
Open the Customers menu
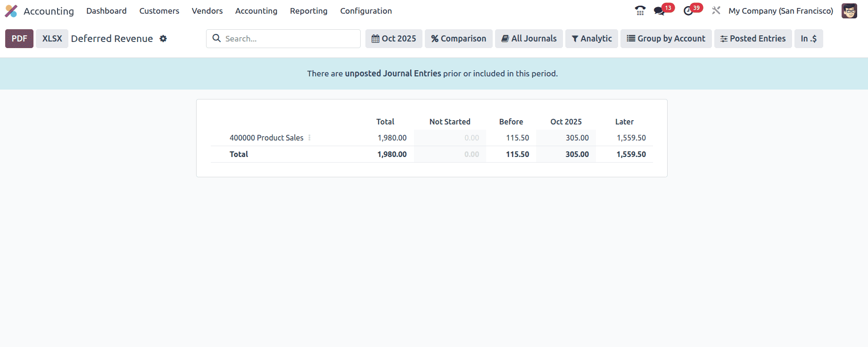(x=159, y=11)
